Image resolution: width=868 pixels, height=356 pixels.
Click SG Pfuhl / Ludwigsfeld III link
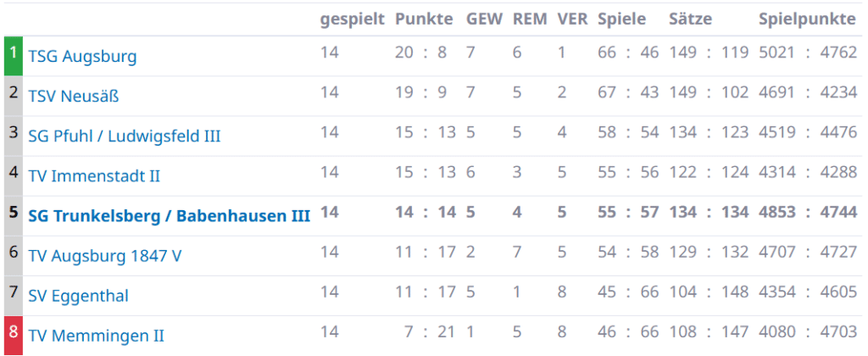(x=125, y=136)
